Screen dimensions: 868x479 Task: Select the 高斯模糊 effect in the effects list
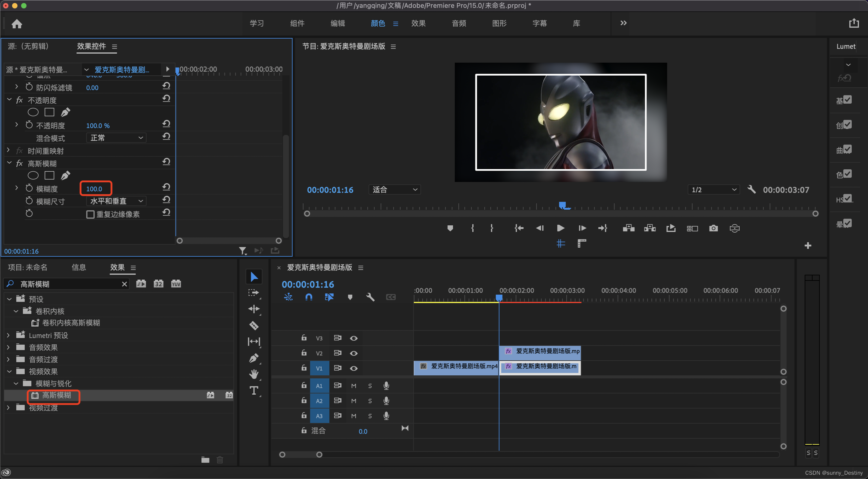point(56,395)
